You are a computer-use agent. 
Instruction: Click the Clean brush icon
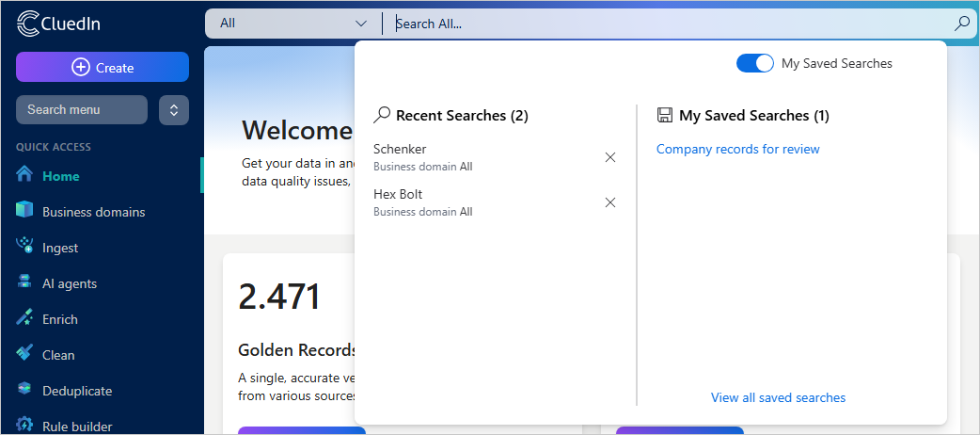click(24, 352)
